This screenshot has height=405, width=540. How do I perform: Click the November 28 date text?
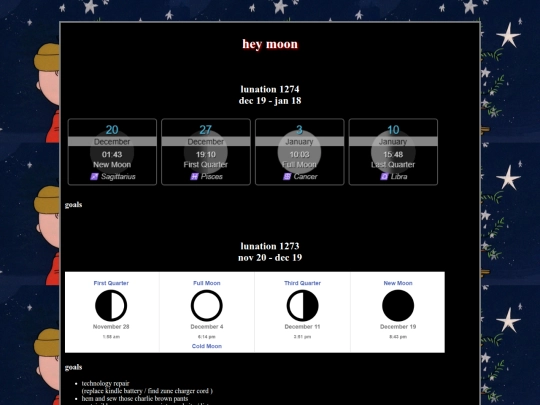(111, 327)
